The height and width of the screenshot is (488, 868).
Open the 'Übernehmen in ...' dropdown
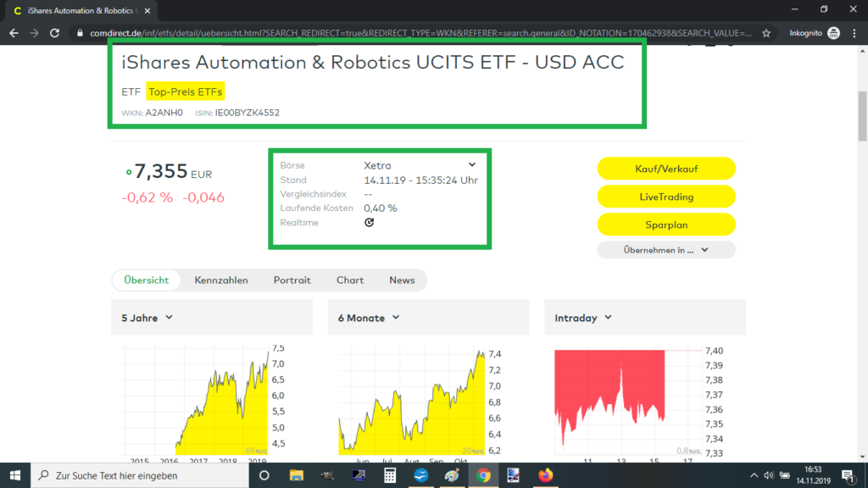(x=666, y=250)
